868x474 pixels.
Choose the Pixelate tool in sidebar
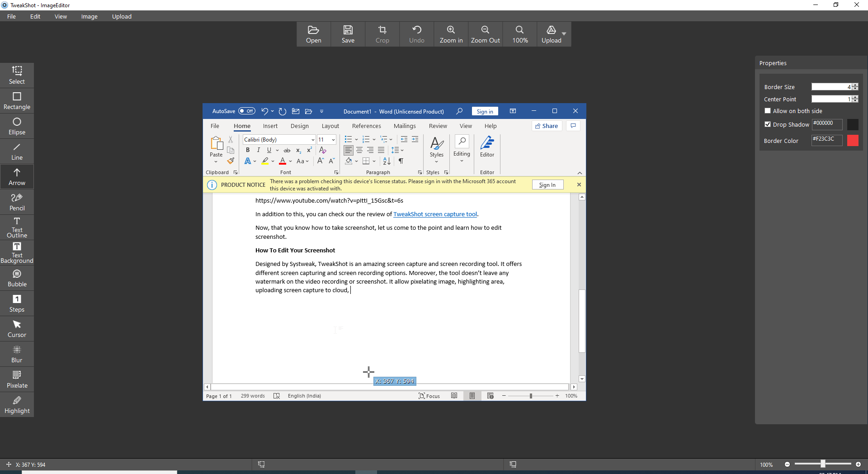pos(17,379)
